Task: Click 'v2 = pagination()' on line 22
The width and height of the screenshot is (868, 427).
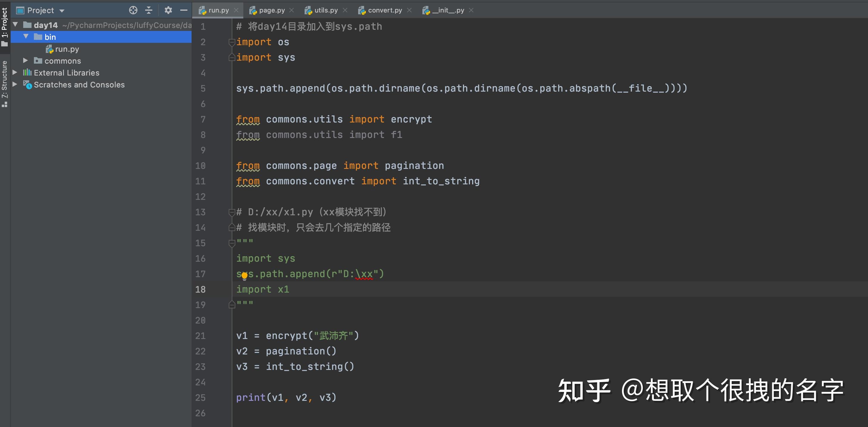Action: (286, 351)
